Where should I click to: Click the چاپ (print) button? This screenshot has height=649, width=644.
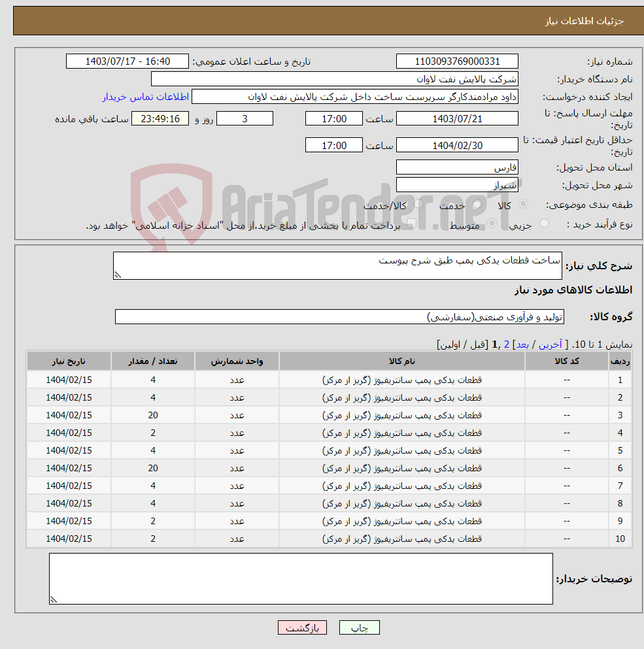(359, 627)
